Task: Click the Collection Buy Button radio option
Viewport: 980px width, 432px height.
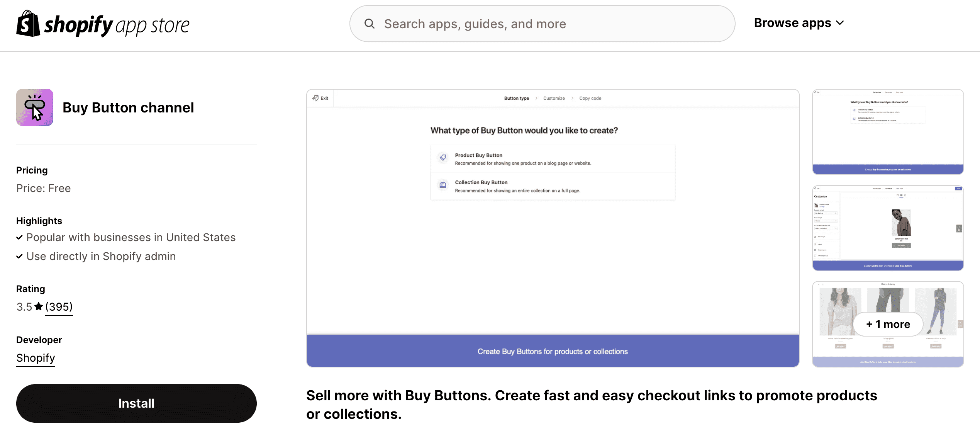Action: click(x=553, y=186)
